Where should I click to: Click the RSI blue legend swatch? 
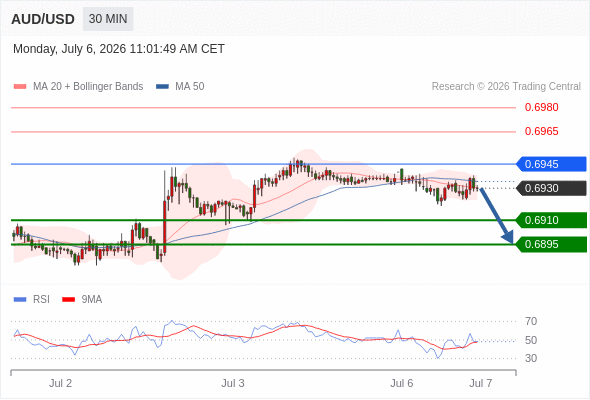20,300
